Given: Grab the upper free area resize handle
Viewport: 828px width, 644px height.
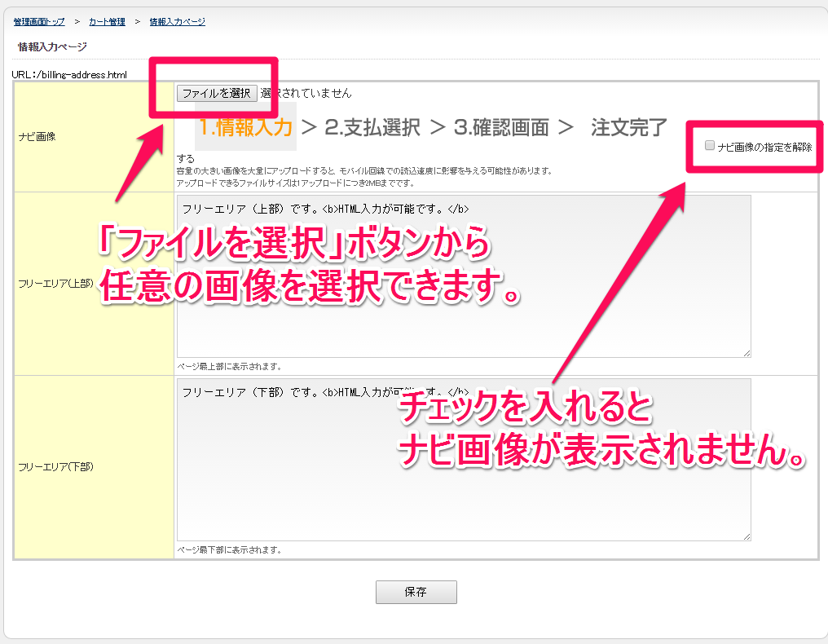Looking at the screenshot, I should click(x=747, y=352).
